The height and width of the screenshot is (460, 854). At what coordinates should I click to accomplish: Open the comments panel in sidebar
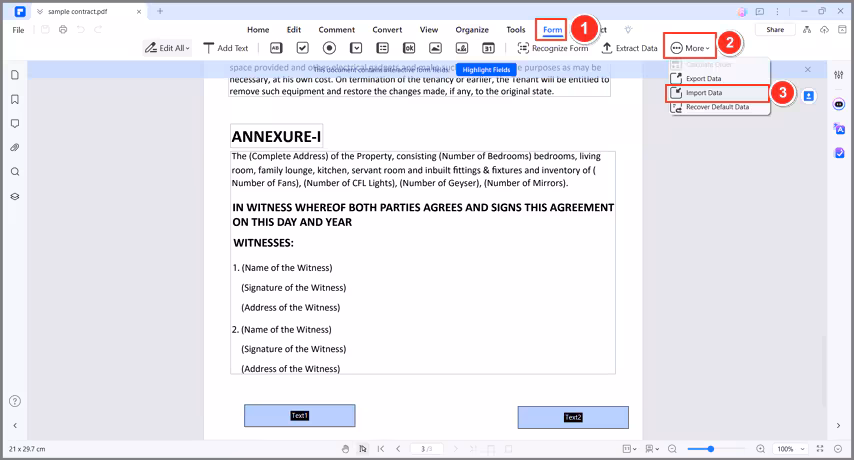point(15,124)
